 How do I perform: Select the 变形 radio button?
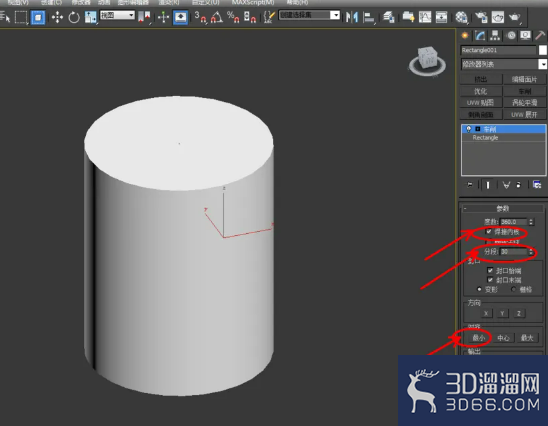479,289
